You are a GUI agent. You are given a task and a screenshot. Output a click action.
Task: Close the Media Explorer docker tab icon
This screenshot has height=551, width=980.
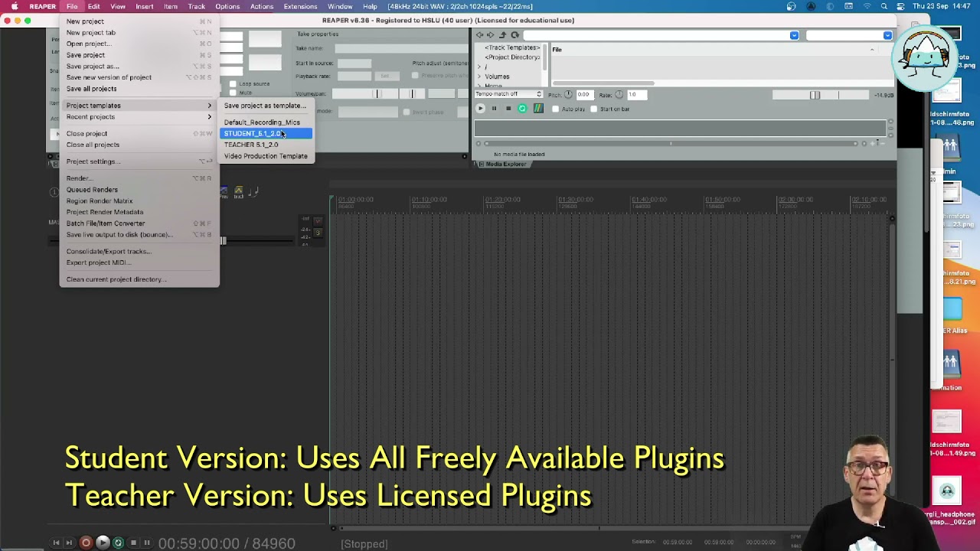481,164
